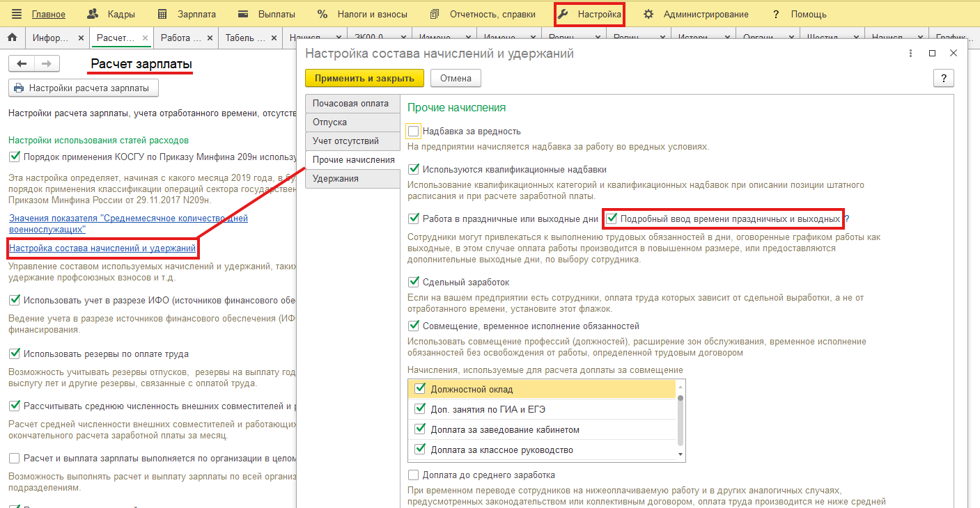The width and height of the screenshot is (980, 508).
Task: Close the Расчет... tab
Action: pyautogui.click(x=145, y=38)
